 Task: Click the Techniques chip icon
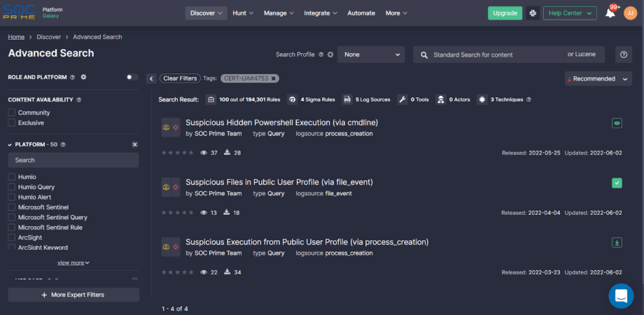[482, 99]
